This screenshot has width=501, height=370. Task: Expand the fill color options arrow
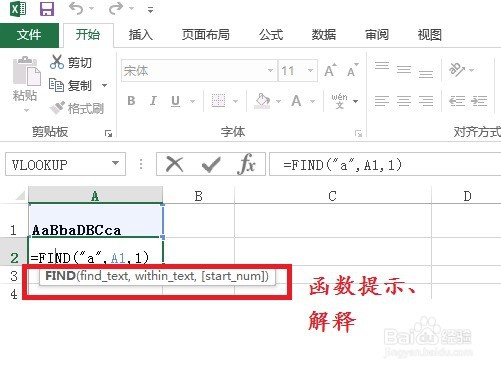click(278, 101)
